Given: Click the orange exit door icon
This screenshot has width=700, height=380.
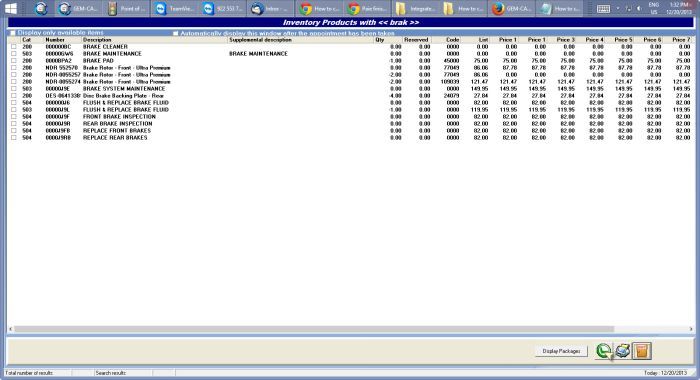Looking at the screenshot, I should (x=642, y=351).
